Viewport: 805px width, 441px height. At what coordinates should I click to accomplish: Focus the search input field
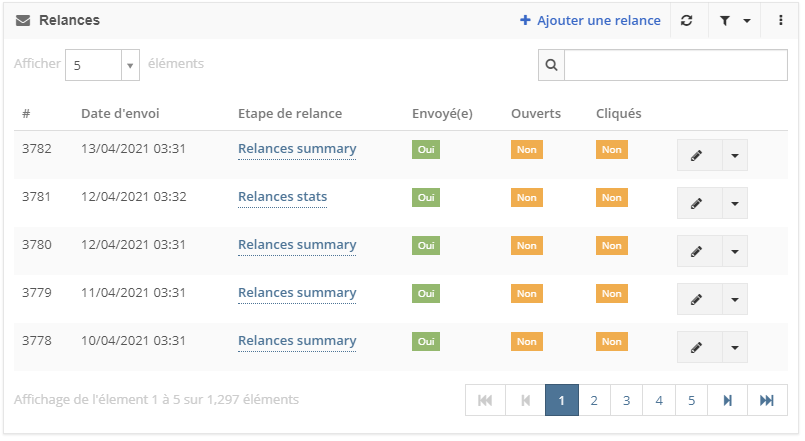pos(676,65)
